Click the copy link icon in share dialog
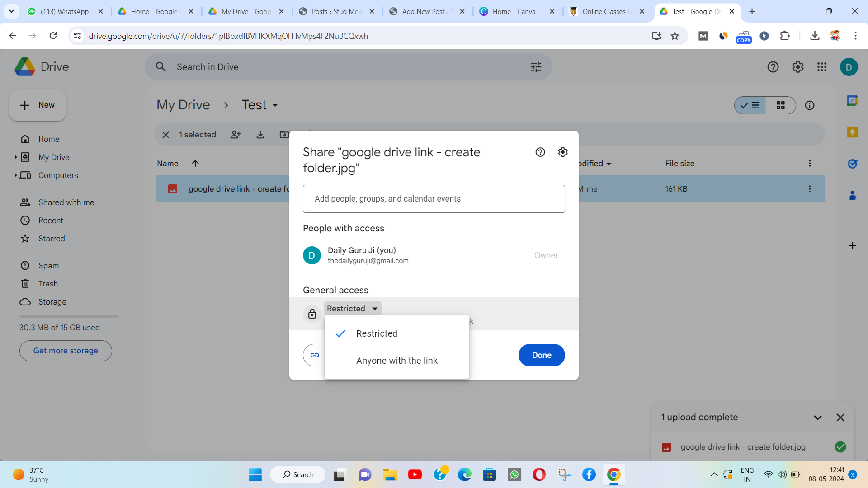The height and width of the screenshot is (488, 868). (314, 355)
